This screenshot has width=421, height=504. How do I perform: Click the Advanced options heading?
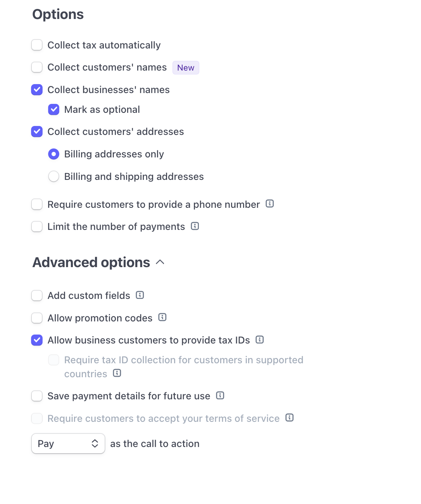point(91,262)
